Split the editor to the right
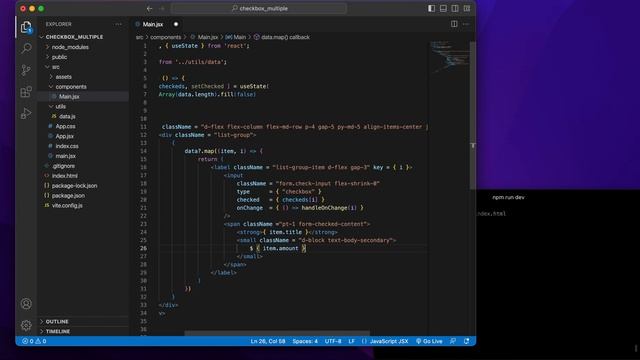This screenshot has height=360, width=640. 454,24
